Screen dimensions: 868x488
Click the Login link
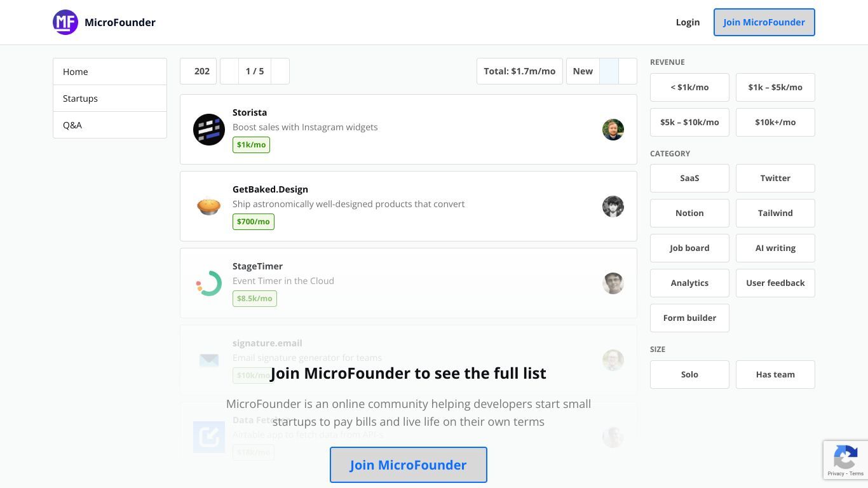[x=688, y=22]
